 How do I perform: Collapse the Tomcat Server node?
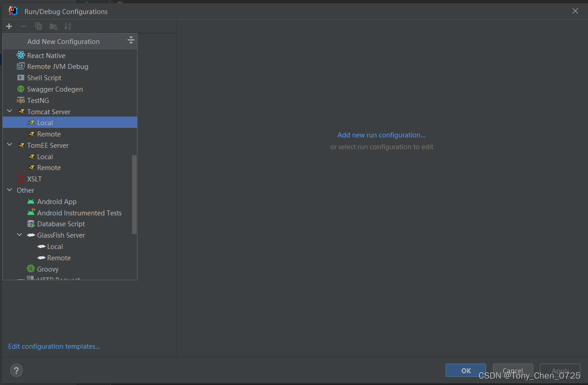(10, 111)
